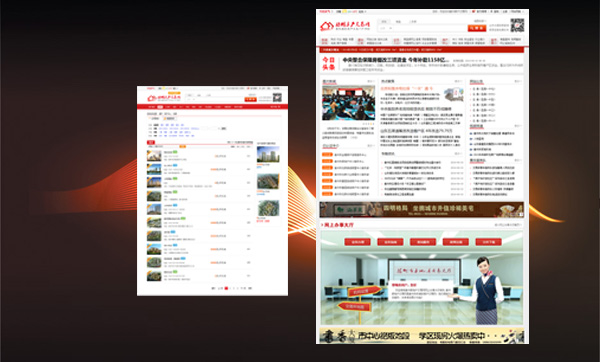Screen dimensions: 600x362
Task: Click last red button in service hall
Action: [488, 242]
